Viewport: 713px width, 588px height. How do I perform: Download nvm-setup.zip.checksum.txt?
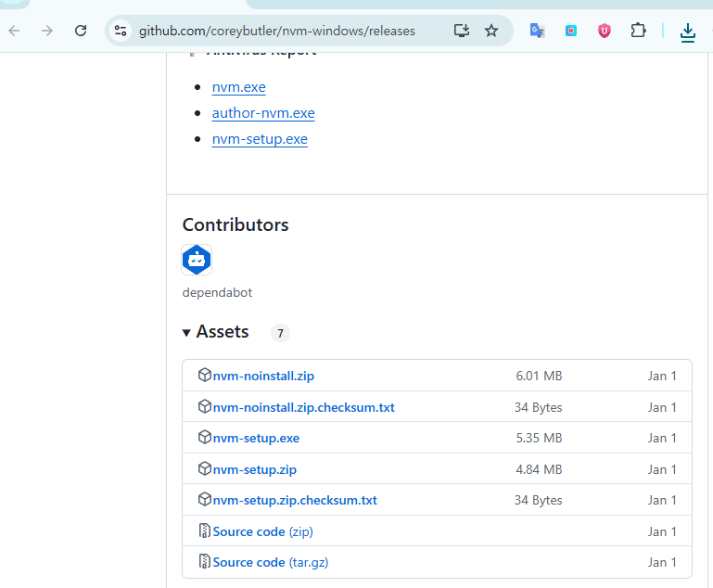(295, 500)
